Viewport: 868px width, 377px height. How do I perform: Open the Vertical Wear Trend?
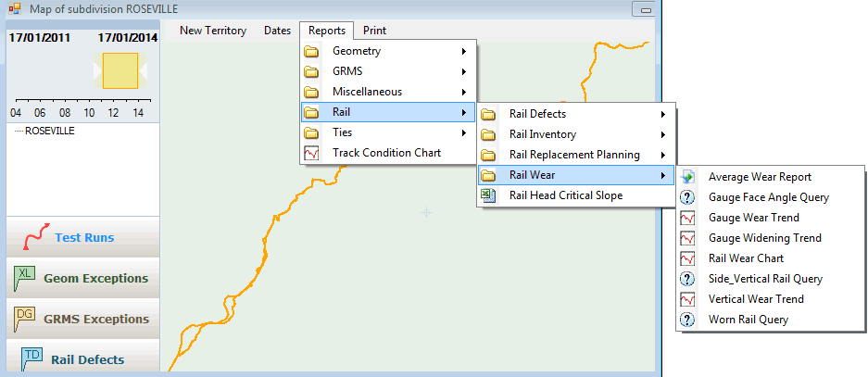pyautogui.click(x=755, y=299)
